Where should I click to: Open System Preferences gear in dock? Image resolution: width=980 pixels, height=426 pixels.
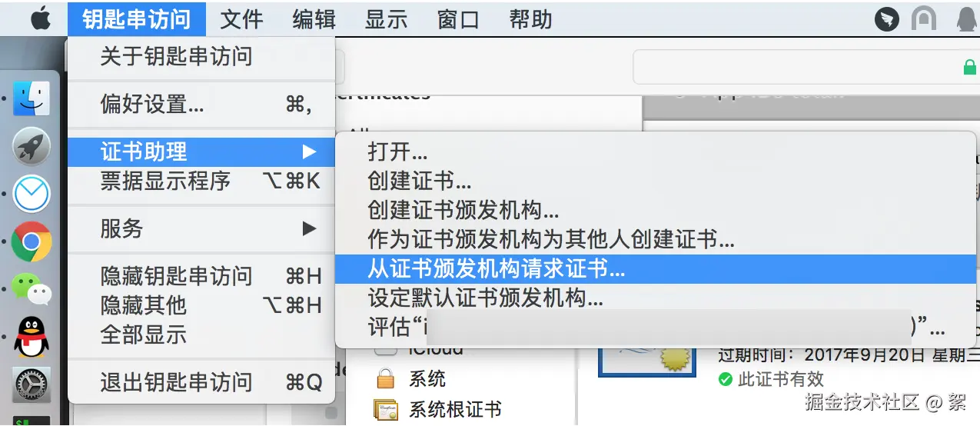[x=32, y=384]
